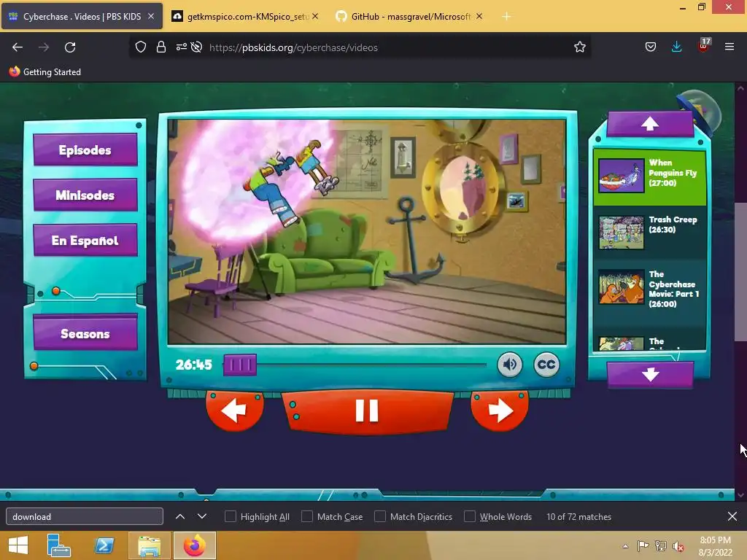Click the page vertical scrollbar
Viewport: 747px width, 560px height.
740,271
